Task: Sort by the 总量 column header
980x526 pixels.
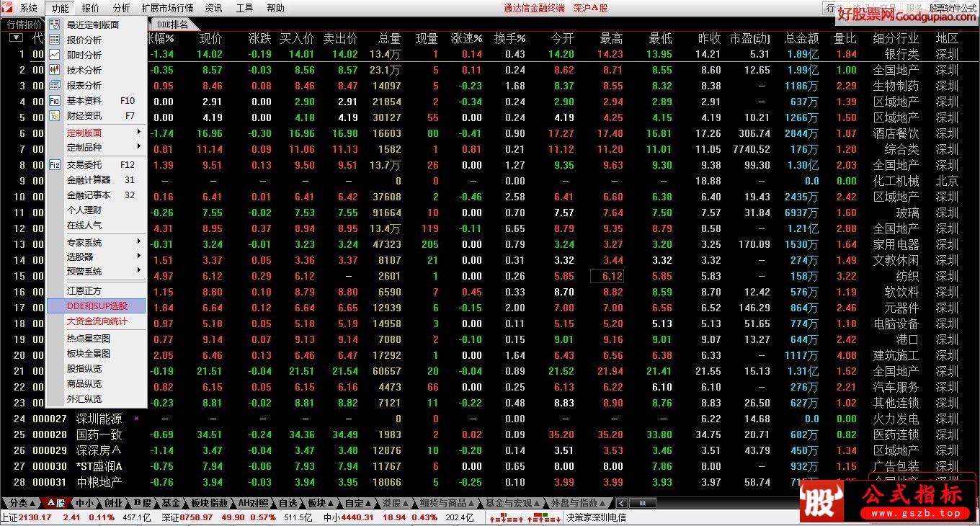Action: coord(389,38)
